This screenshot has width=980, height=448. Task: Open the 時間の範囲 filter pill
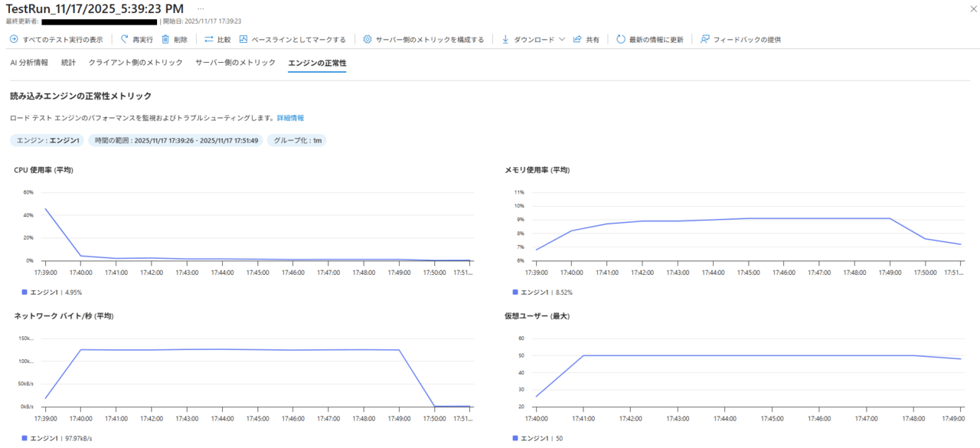point(176,141)
